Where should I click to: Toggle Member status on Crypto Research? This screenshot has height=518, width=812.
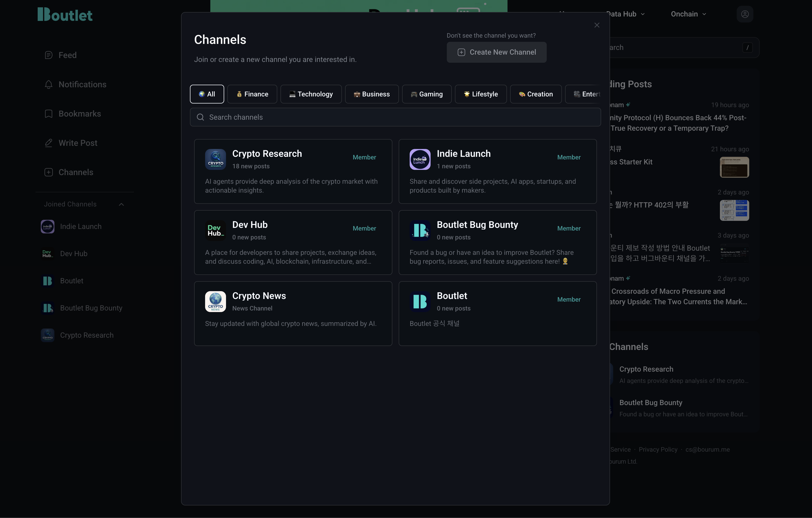pos(364,158)
